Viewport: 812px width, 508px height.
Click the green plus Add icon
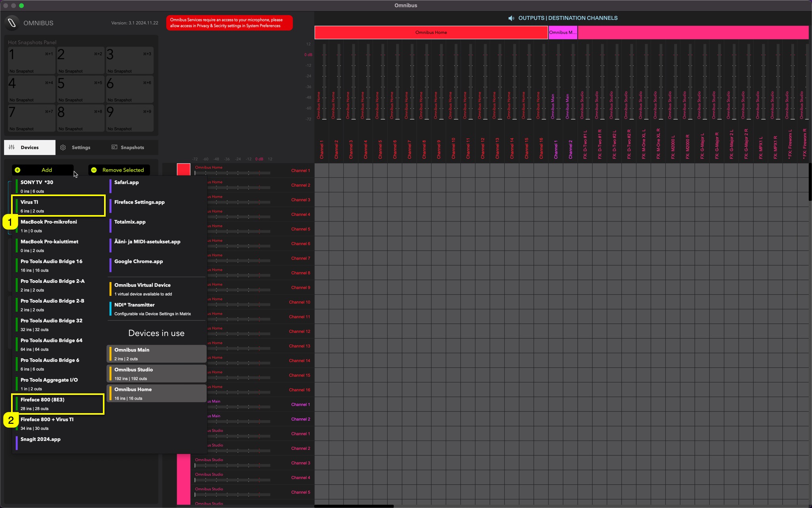pyautogui.click(x=17, y=170)
